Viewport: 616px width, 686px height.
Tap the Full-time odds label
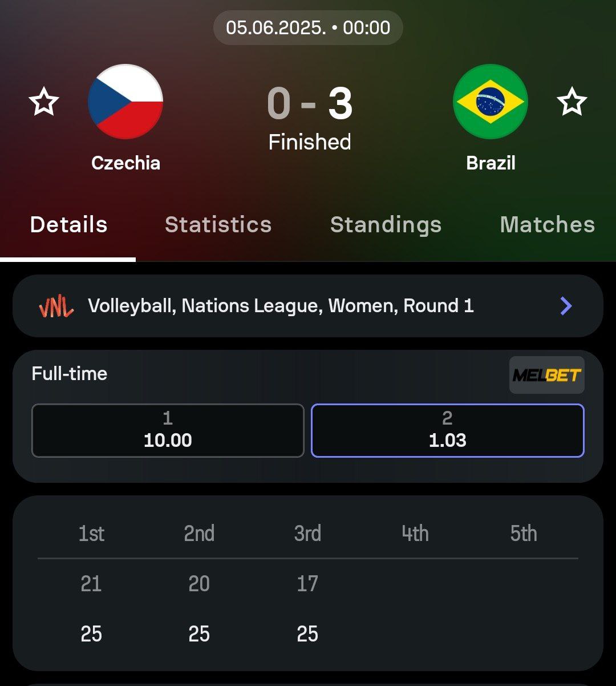[70, 374]
